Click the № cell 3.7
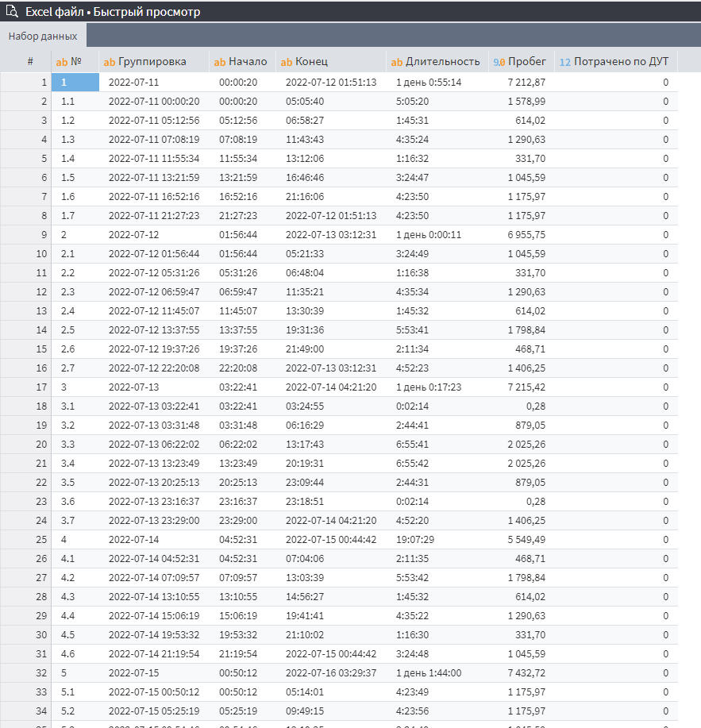The height and width of the screenshot is (728, 701). 67,520
